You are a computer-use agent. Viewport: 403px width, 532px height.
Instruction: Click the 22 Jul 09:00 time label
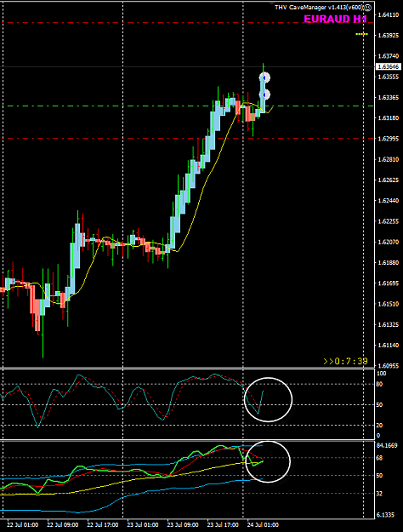[63, 525]
